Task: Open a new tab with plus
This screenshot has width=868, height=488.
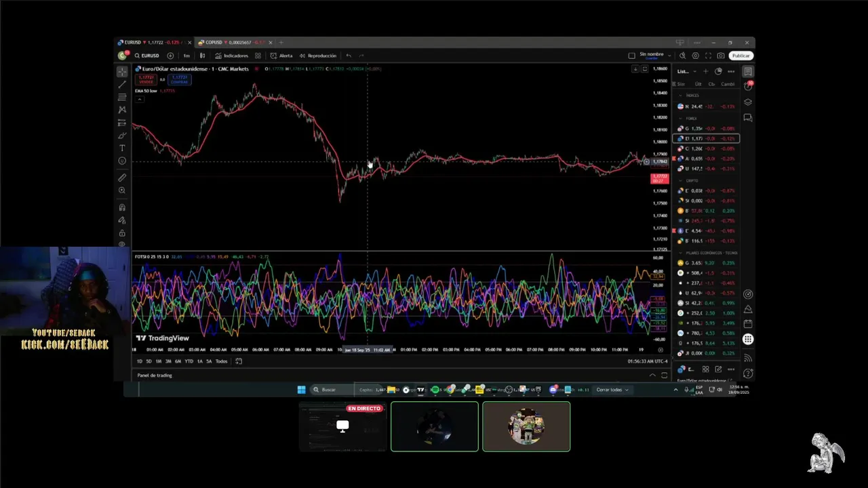Action: tap(281, 43)
